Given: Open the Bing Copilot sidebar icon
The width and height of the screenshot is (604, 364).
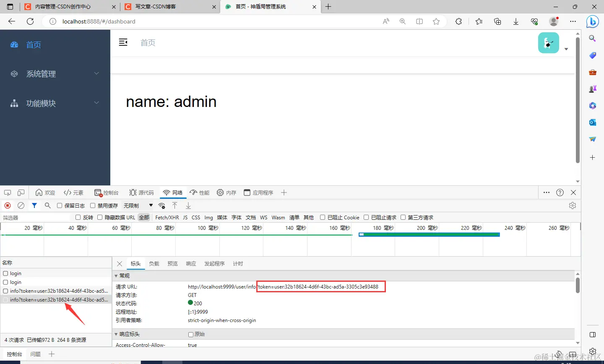Looking at the screenshot, I should (x=592, y=21).
